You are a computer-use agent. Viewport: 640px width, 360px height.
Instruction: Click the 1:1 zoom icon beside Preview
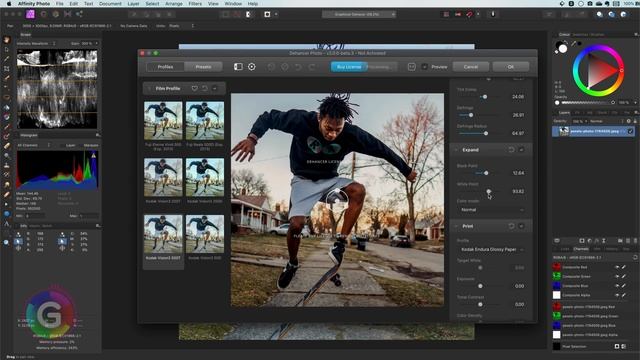[x=411, y=67]
